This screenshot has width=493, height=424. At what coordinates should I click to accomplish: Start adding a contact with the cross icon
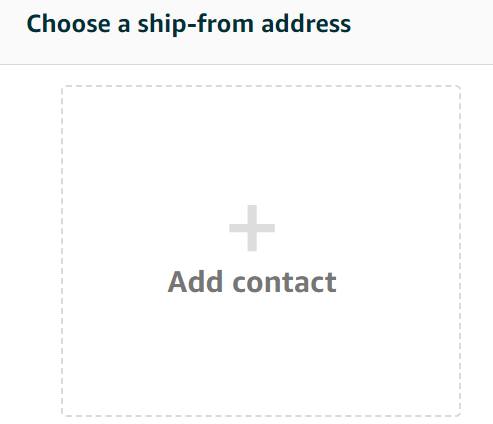252,228
